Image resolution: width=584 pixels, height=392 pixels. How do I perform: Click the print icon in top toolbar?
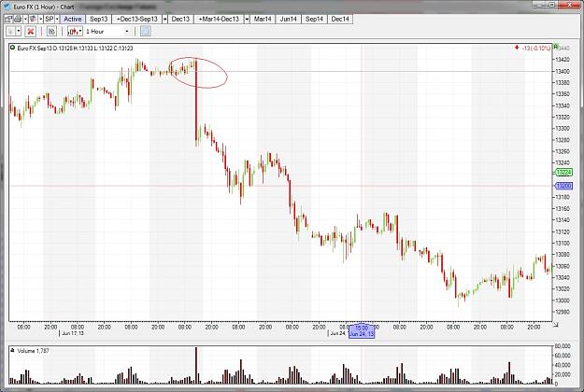tap(18, 19)
